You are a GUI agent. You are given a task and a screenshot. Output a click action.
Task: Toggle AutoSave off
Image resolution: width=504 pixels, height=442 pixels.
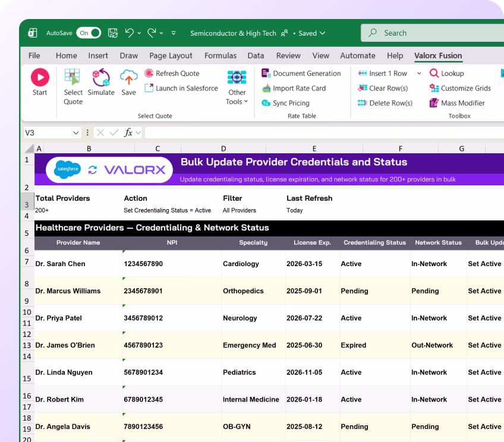coord(89,33)
